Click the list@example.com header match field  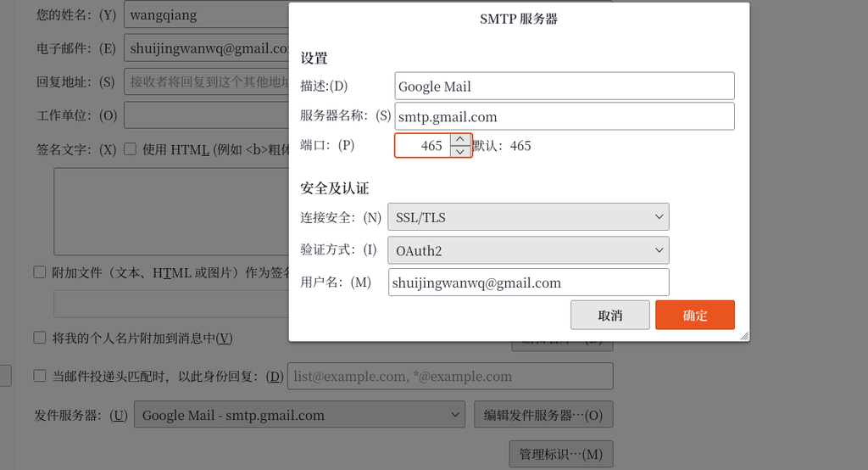450,376
